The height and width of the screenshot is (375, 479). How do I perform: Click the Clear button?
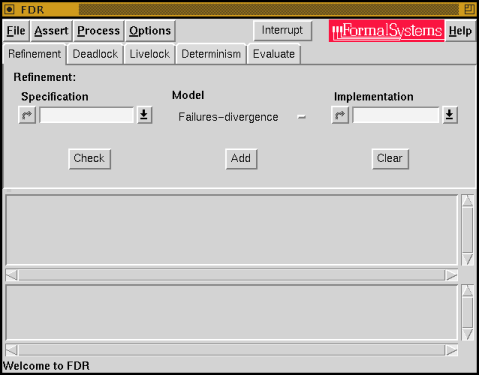390,158
